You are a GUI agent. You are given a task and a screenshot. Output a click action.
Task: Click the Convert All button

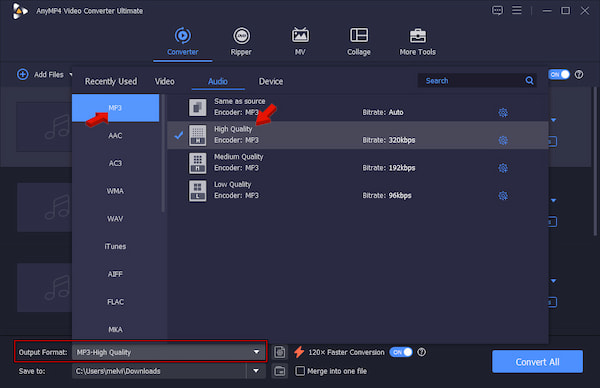tap(537, 361)
